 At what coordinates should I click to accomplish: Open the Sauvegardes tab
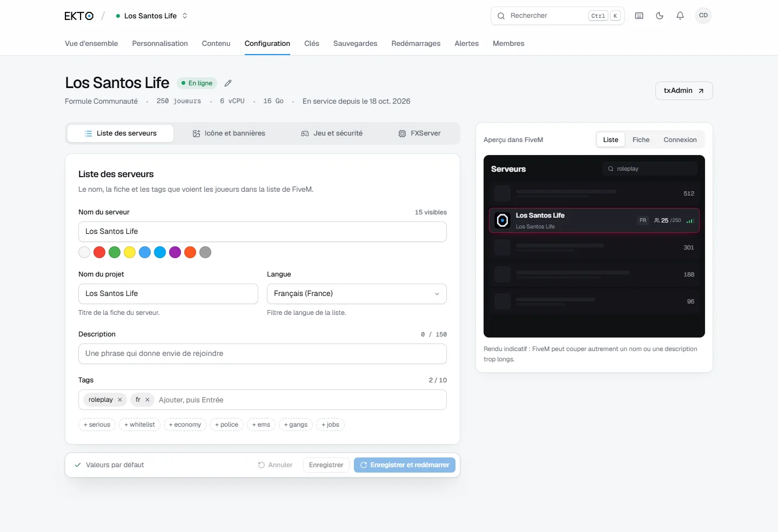point(356,44)
